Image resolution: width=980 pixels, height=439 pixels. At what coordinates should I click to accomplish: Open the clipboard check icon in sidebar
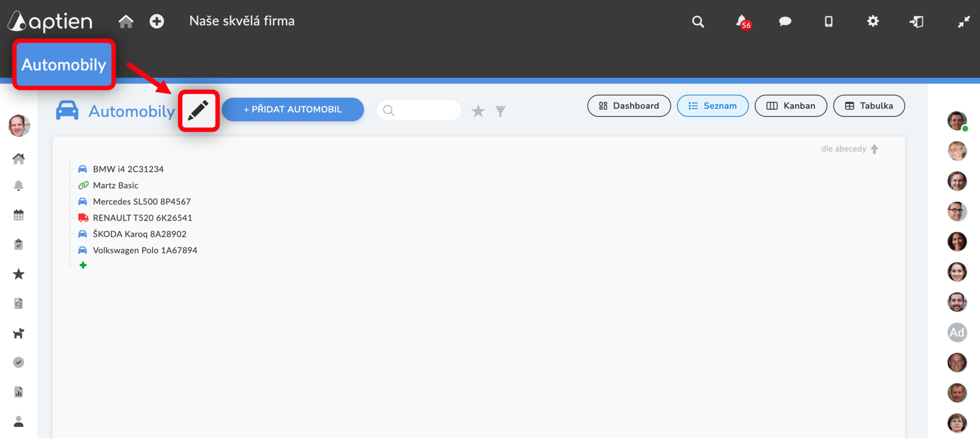click(18, 245)
